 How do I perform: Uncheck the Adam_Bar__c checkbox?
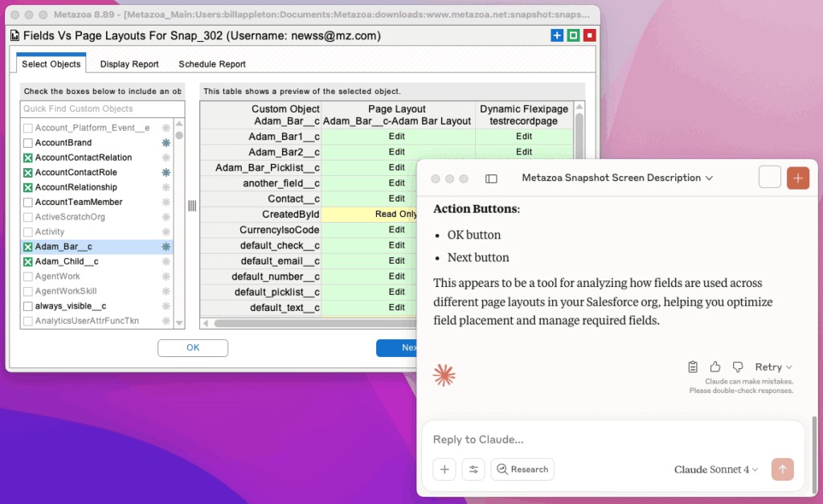point(28,247)
